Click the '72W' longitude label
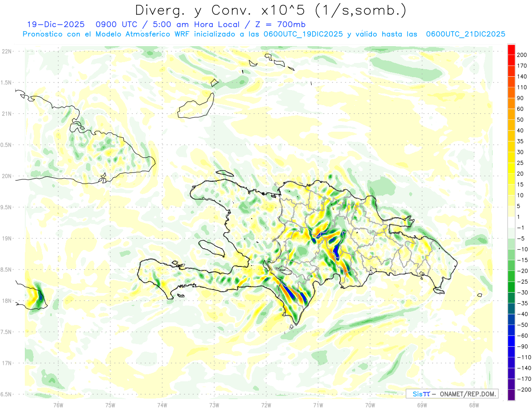The image size is (532, 411). (266, 405)
